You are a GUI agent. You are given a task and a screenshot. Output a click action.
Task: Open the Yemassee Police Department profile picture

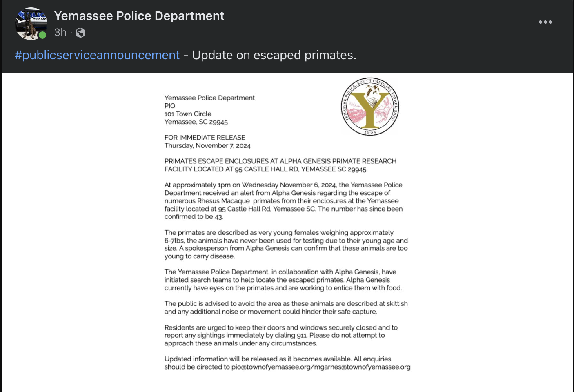point(31,24)
